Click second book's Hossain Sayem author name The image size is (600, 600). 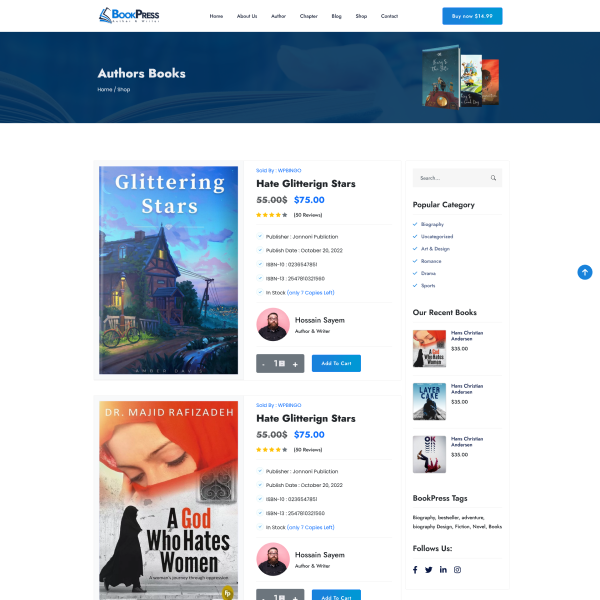[320, 555]
